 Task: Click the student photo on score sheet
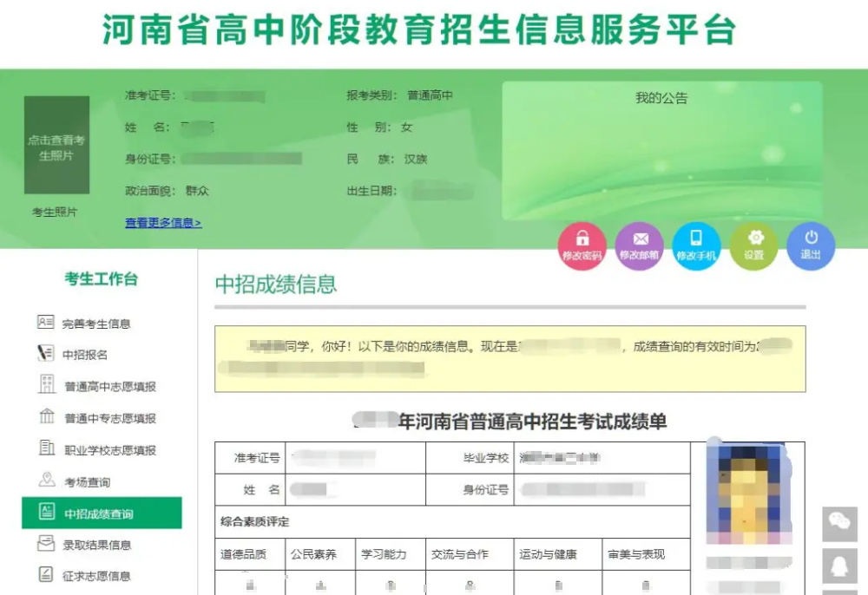pos(748,489)
